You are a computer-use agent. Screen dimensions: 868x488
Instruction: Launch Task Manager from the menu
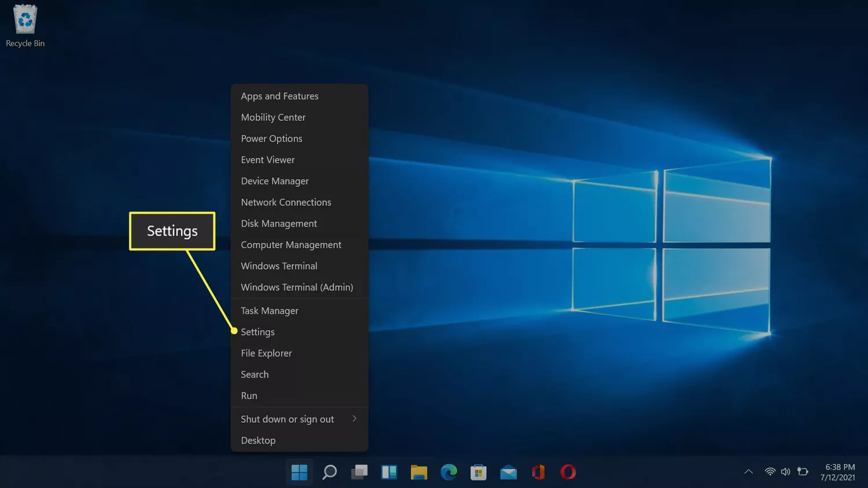(269, 310)
